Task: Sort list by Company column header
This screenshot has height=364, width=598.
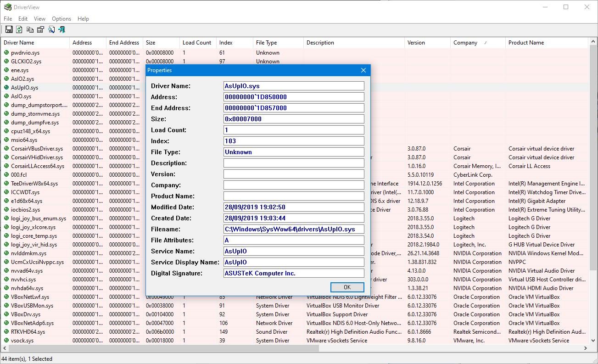Action: pyautogui.click(x=478, y=43)
